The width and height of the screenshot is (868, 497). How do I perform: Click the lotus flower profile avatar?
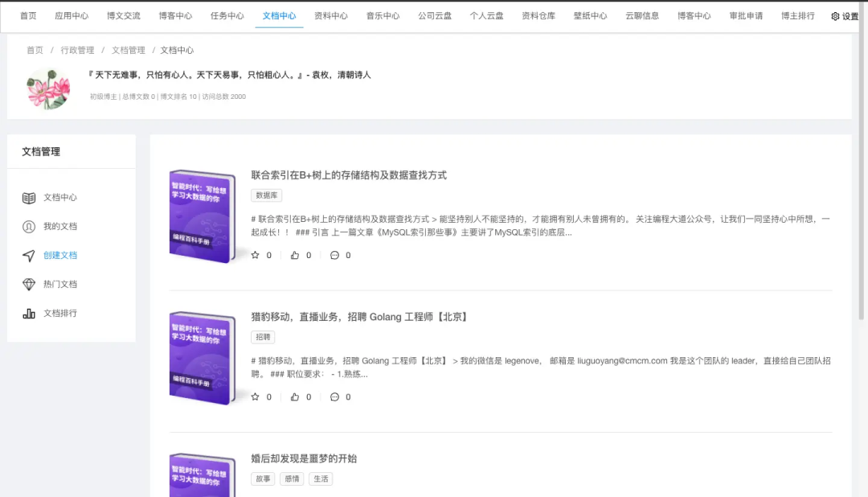click(48, 88)
